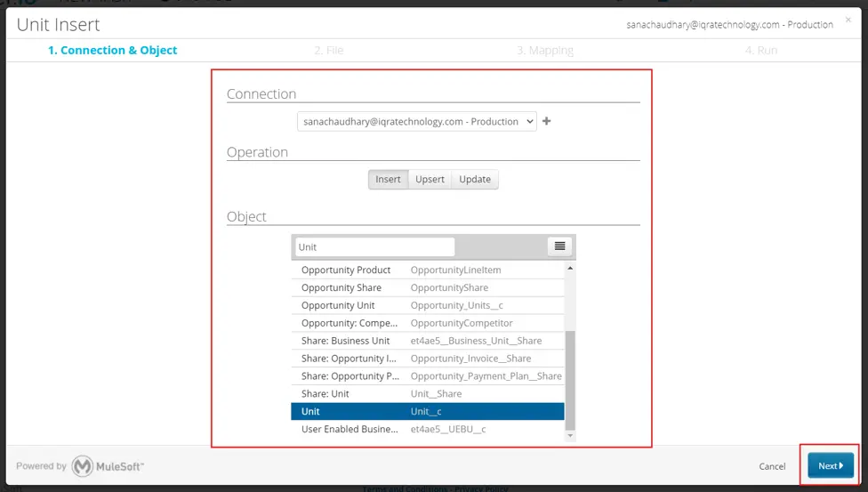
Task: Click the Unit_Share API name
Action: [x=436, y=394]
